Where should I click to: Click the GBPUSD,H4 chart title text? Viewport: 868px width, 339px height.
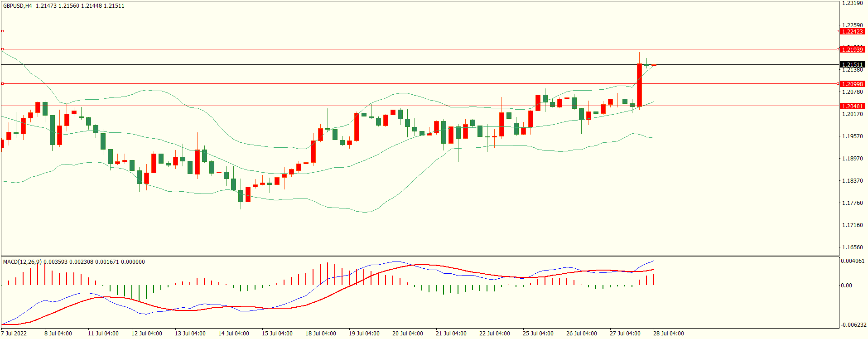coord(18,6)
